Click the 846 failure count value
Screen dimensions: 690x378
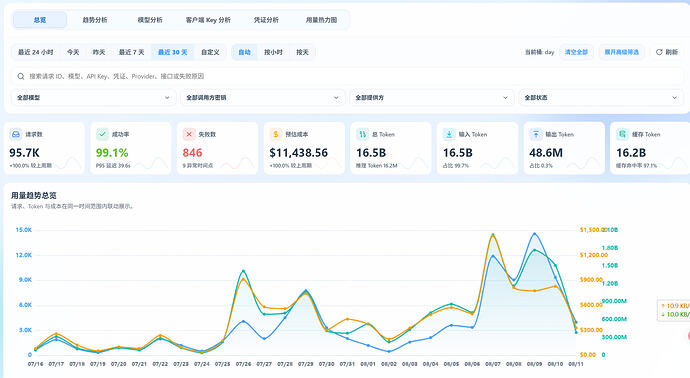[x=192, y=153]
